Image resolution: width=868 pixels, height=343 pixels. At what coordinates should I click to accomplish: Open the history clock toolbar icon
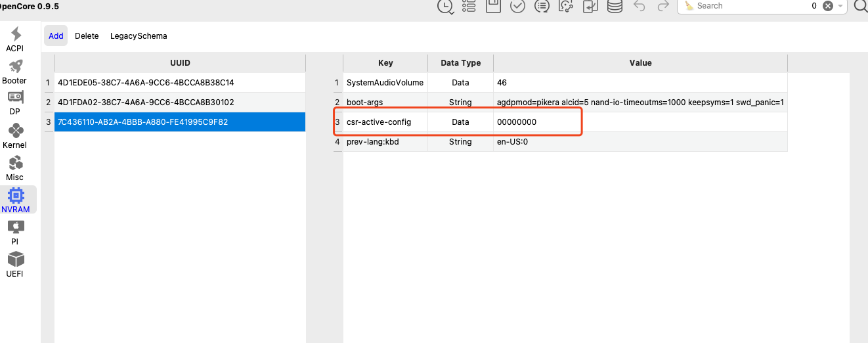tap(445, 6)
